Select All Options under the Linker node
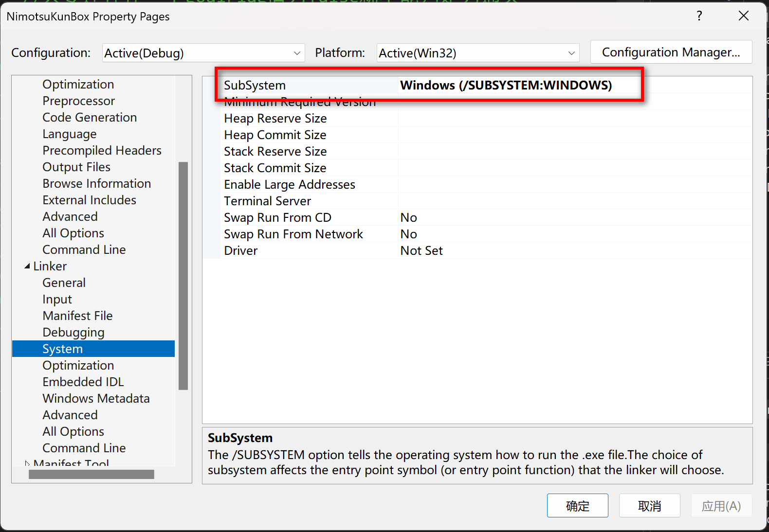769x532 pixels. 73,431
